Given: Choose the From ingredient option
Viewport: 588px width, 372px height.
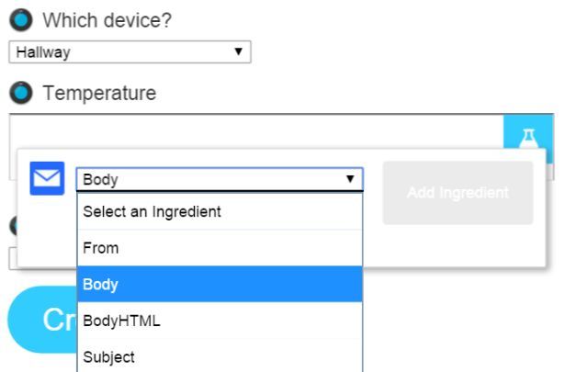Looking at the screenshot, I should click(219, 248).
